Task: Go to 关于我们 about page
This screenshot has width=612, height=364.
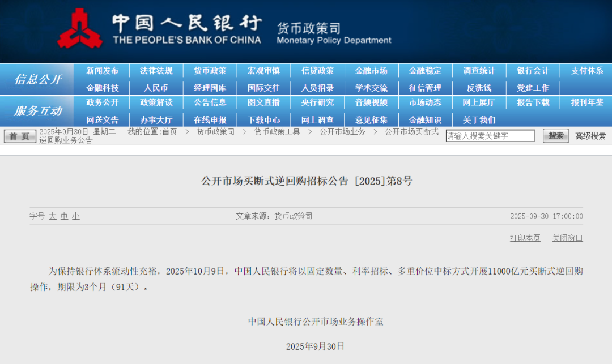Action: click(479, 119)
